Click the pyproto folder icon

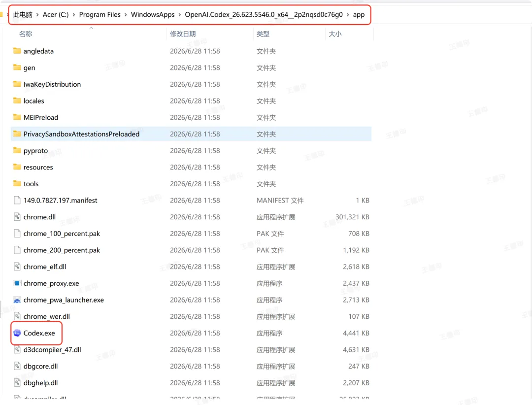(17, 150)
